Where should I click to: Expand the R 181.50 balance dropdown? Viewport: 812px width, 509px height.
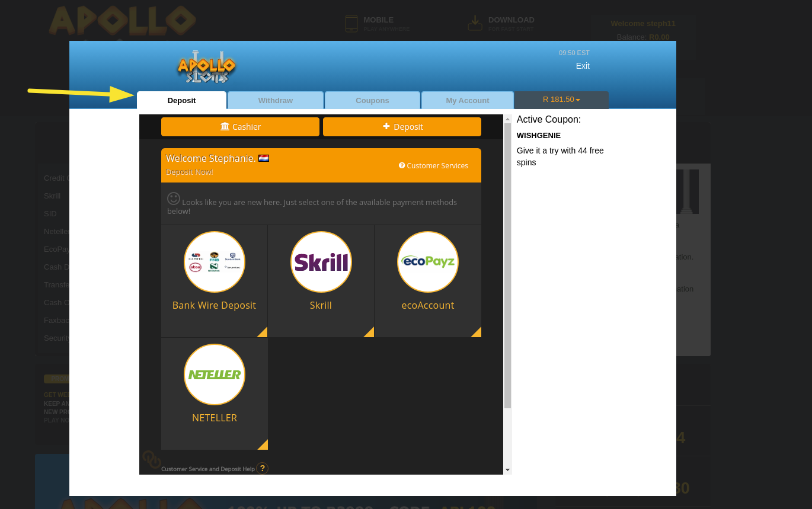(561, 100)
